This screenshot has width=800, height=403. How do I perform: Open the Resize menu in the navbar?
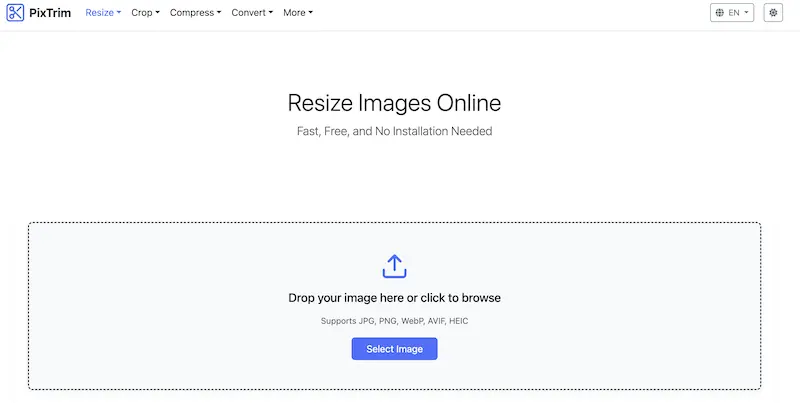click(102, 13)
